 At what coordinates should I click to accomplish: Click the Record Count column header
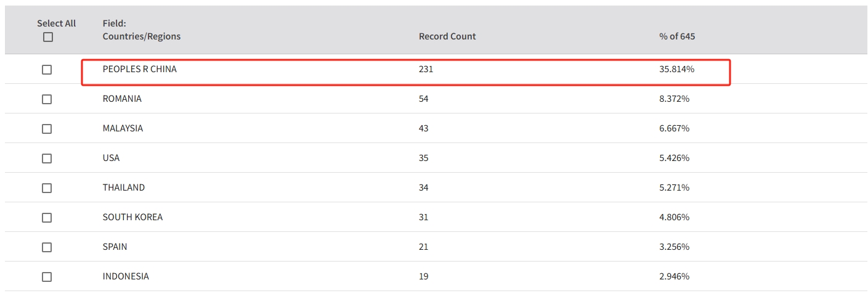[x=447, y=36]
